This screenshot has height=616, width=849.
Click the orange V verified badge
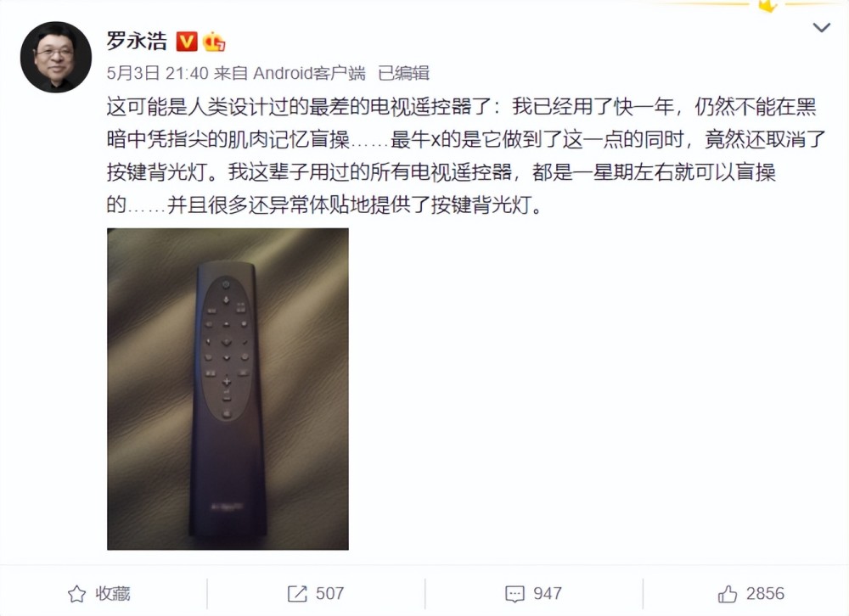187,42
